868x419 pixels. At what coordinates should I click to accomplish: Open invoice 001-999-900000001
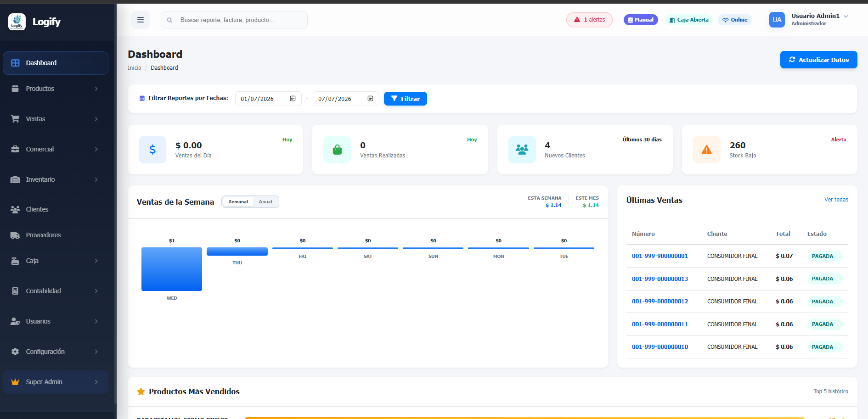(660, 256)
